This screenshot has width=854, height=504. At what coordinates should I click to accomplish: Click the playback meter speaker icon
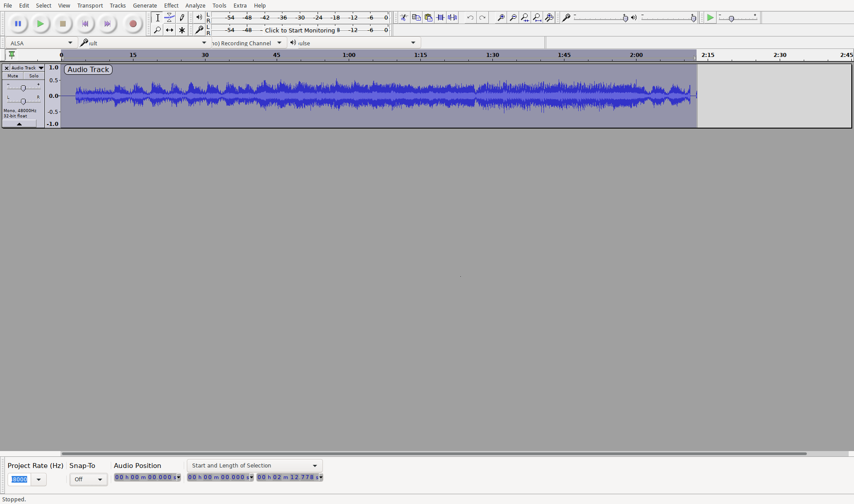click(x=199, y=17)
